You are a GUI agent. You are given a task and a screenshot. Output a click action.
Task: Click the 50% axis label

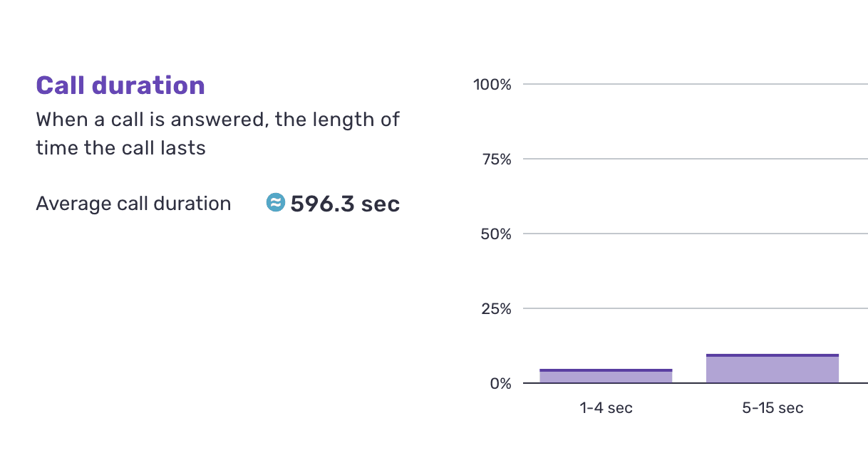coord(496,234)
